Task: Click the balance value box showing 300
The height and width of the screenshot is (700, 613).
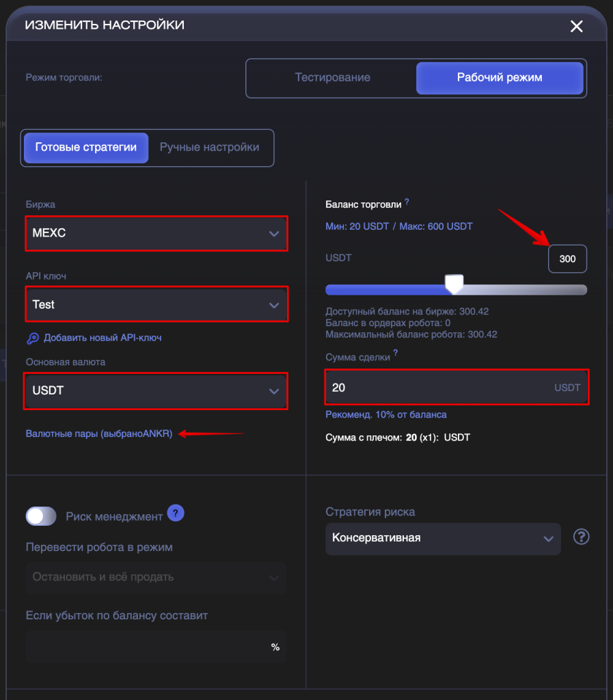Action: pos(567,259)
